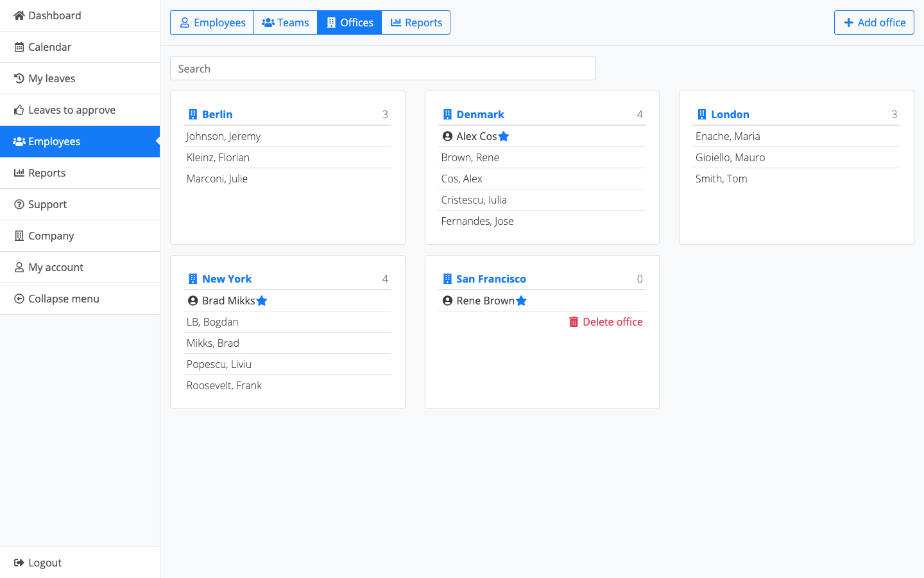
Task: Click the London office building icon
Action: (702, 114)
